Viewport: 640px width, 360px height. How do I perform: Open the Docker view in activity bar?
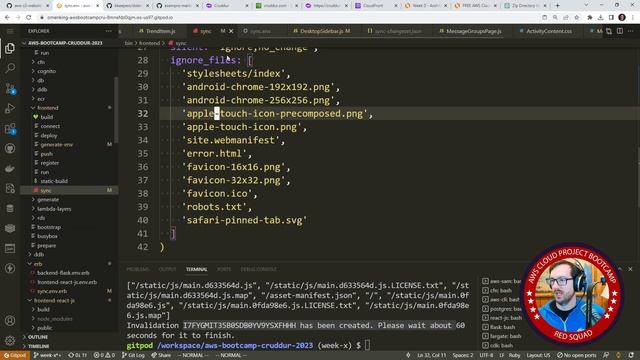point(10,168)
